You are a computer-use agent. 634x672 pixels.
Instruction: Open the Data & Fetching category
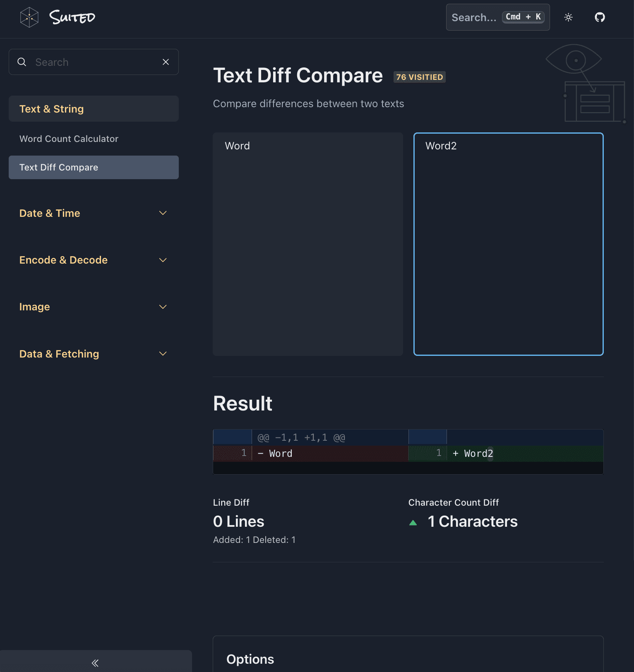click(59, 354)
